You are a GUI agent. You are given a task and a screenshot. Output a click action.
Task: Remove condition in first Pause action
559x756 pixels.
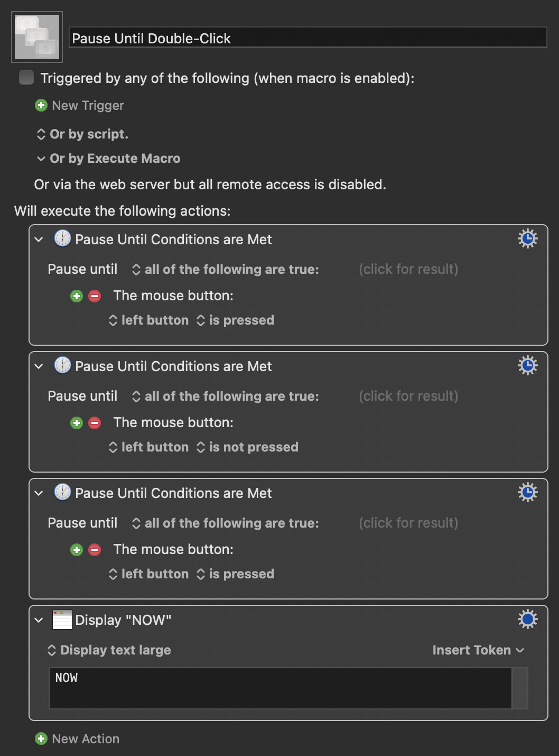click(95, 296)
